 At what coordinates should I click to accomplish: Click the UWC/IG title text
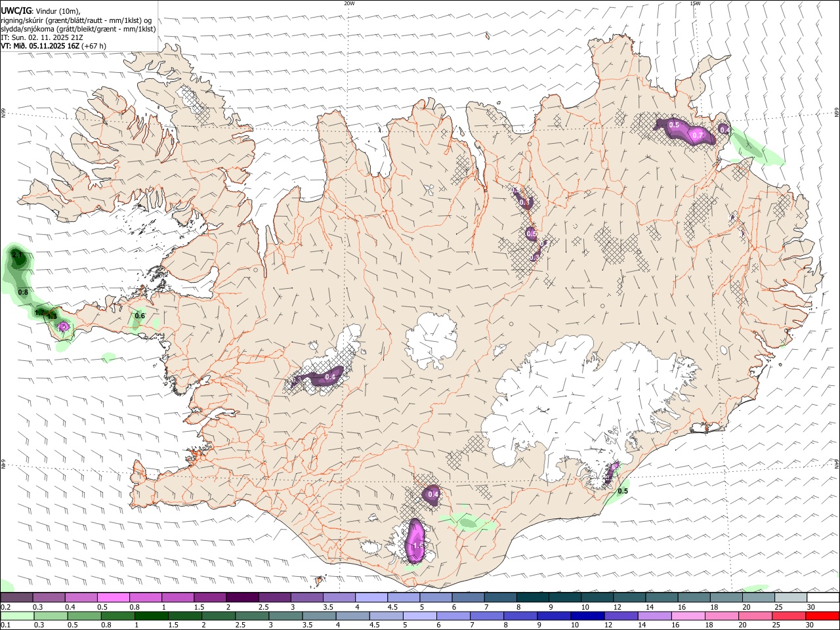(x=16, y=11)
